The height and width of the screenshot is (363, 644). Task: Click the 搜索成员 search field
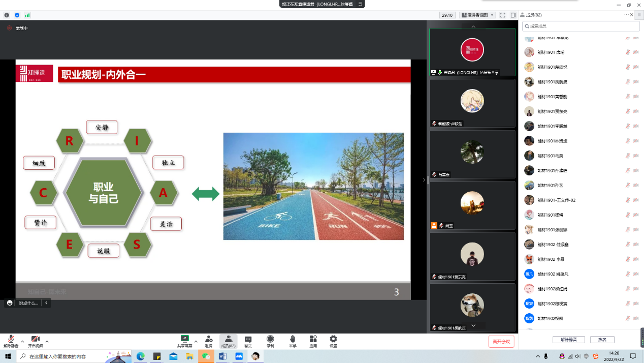point(581,26)
